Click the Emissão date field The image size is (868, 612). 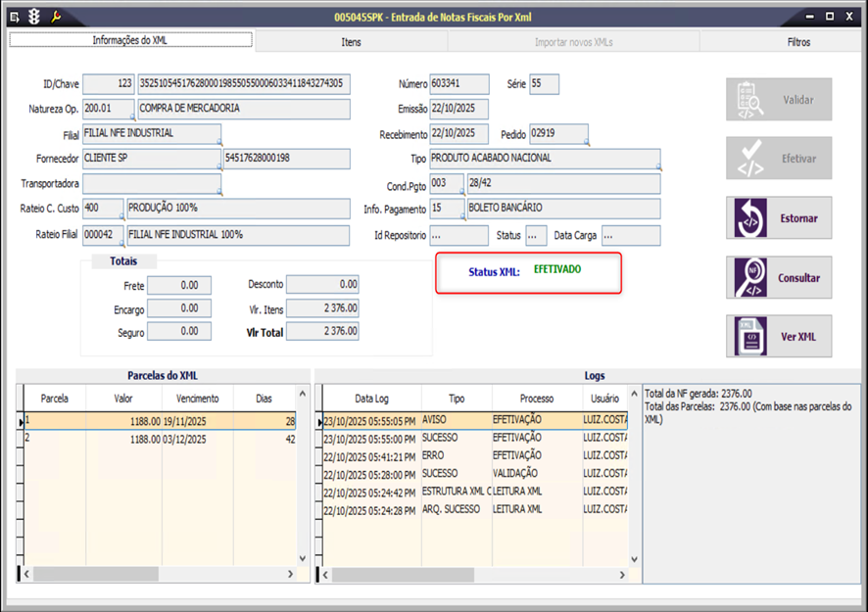[x=459, y=109]
